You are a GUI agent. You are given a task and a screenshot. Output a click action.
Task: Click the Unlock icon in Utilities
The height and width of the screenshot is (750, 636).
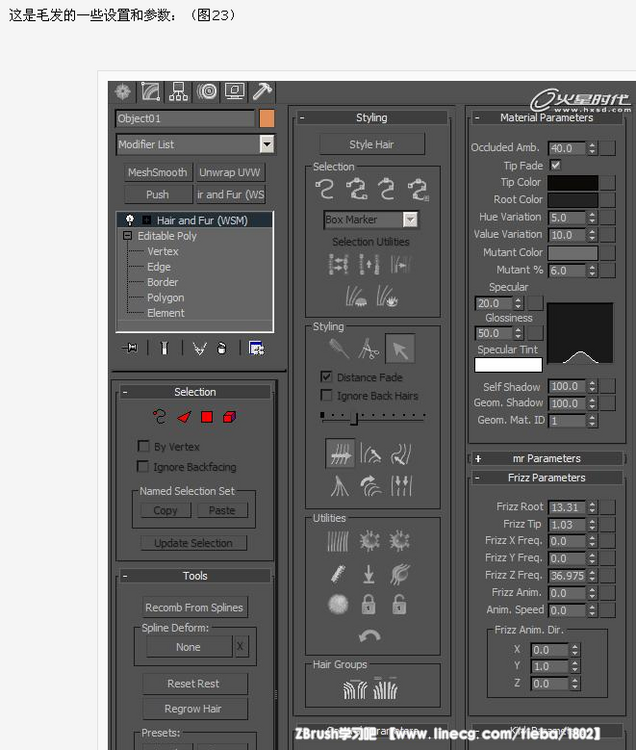pos(399,605)
